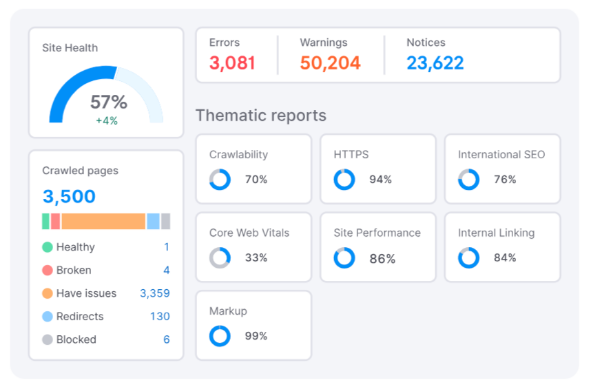
Task: Open the Warnings count 50,204
Action: pyautogui.click(x=330, y=63)
